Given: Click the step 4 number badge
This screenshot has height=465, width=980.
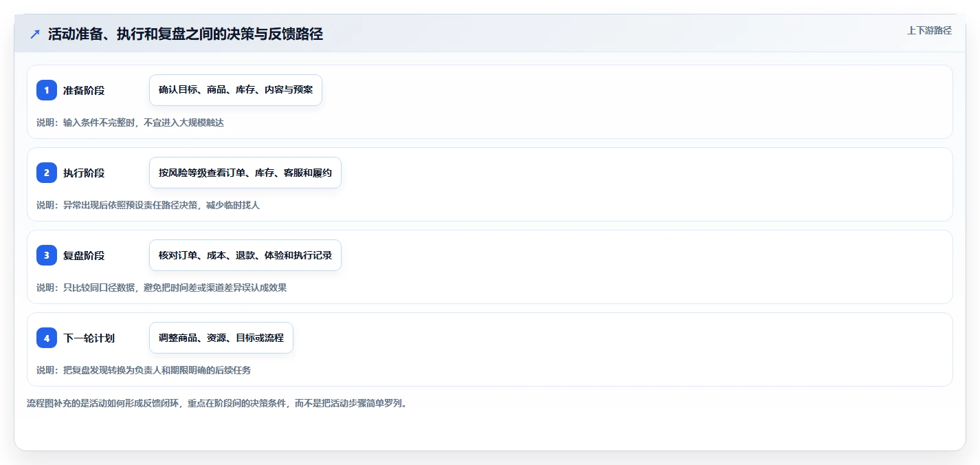Looking at the screenshot, I should tap(47, 338).
